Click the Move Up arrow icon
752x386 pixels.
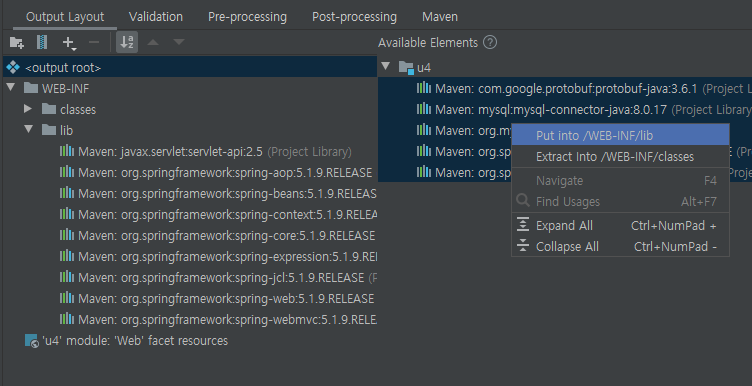pos(153,42)
